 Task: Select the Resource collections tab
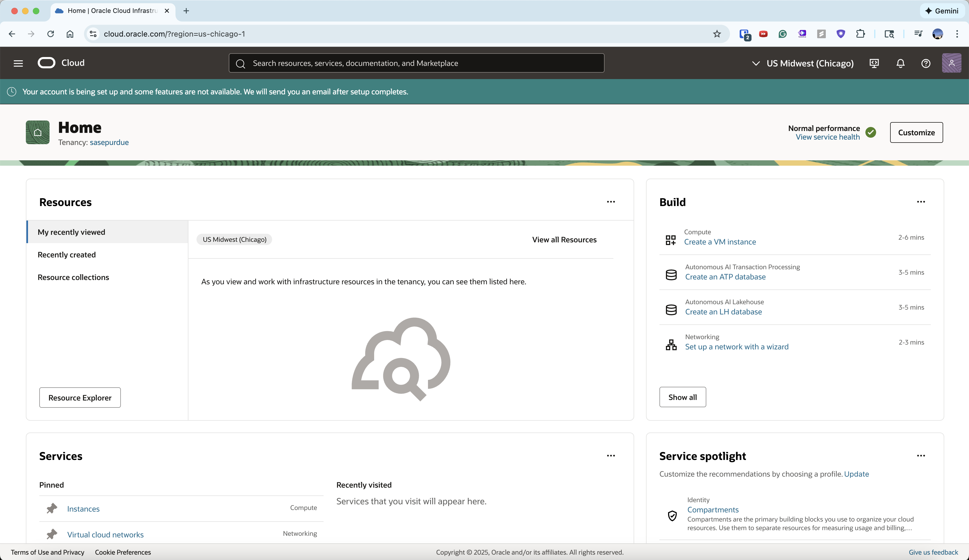pyautogui.click(x=73, y=277)
